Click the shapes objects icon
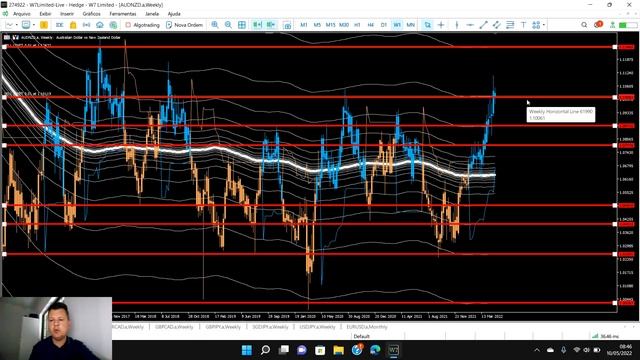Screen dimensions: 640x360 click(536, 25)
